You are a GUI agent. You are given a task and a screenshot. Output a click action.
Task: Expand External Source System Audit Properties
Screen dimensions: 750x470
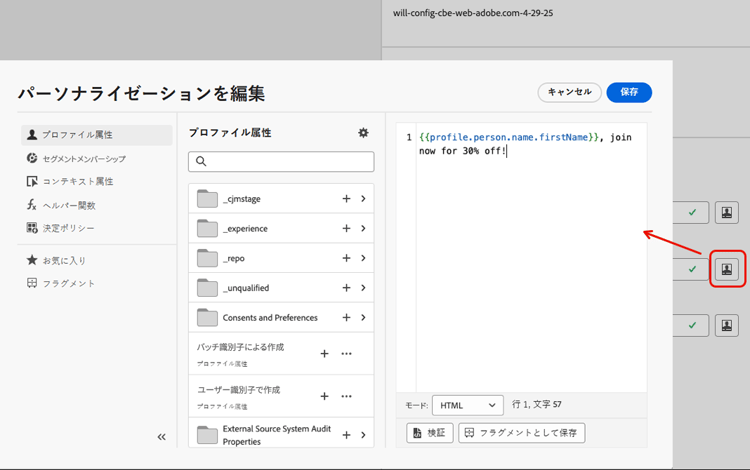point(363,435)
